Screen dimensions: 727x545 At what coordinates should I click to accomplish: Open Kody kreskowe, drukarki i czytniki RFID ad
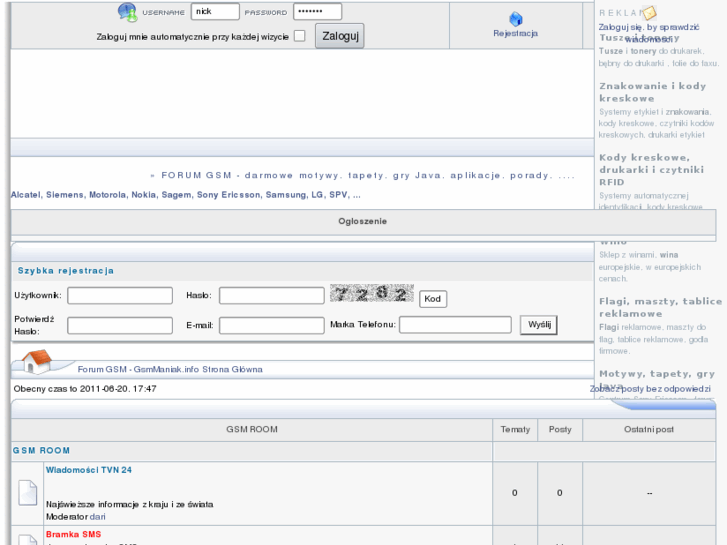[x=651, y=169]
